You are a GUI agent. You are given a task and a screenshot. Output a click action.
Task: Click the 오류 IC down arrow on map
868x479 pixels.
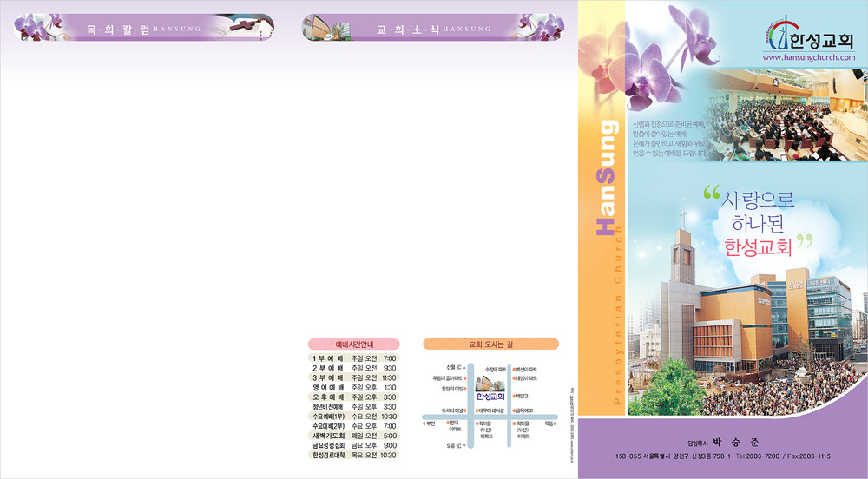click(x=465, y=446)
